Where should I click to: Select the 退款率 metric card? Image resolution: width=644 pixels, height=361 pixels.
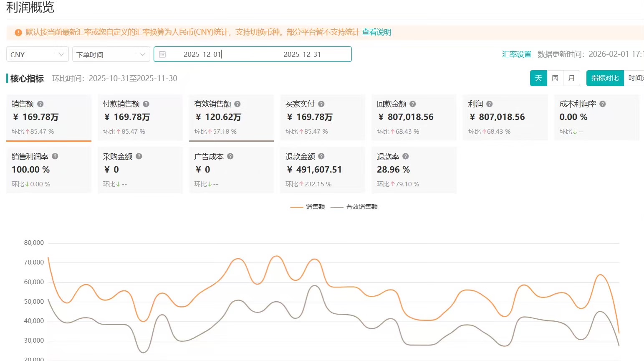pyautogui.click(x=414, y=170)
